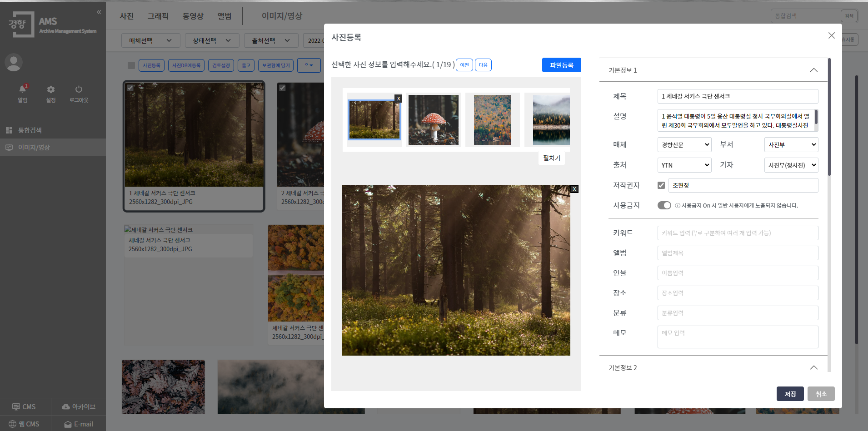Image resolution: width=868 pixels, height=431 pixels.
Task: Click the 보관함에 담기 button
Action: 276,65
